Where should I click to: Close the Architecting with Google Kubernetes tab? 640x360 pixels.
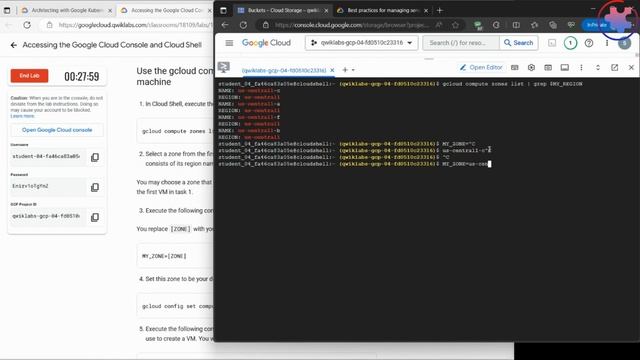(110, 11)
